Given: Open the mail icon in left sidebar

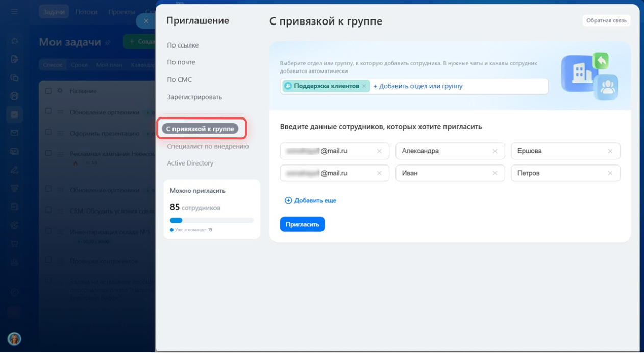Looking at the screenshot, I should 14,133.
